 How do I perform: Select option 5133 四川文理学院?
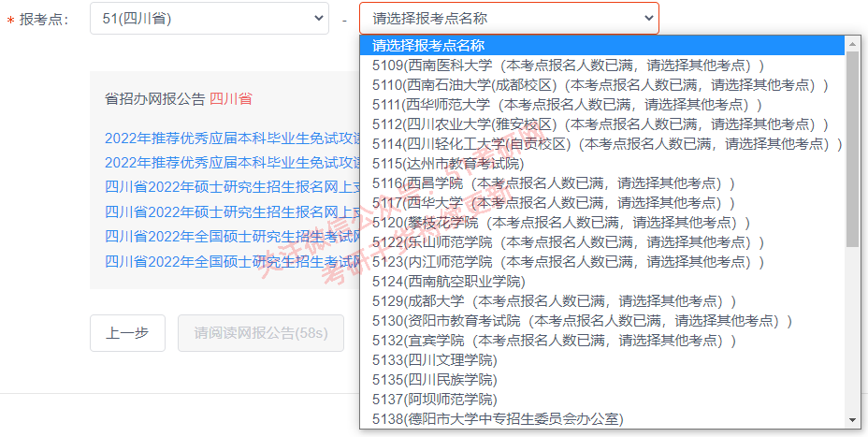pyautogui.click(x=602, y=360)
